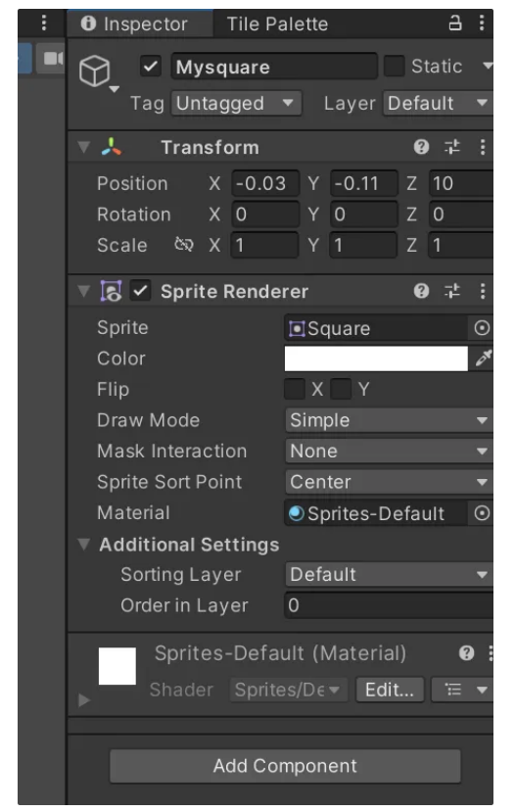Open Transform component help icon

[x=421, y=147]
